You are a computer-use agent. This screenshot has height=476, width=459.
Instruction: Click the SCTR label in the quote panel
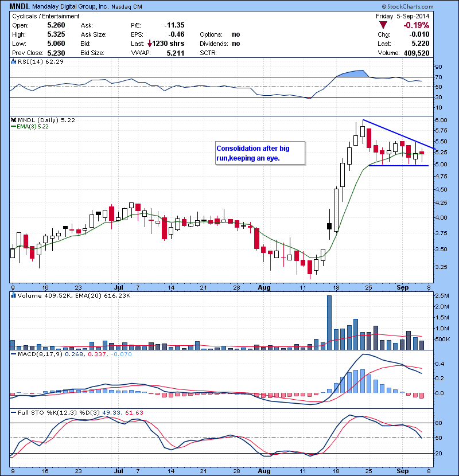click(x=208, y=53)
